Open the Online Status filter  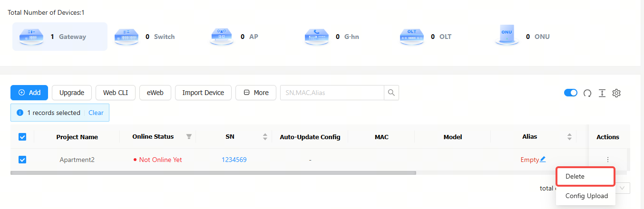189,137
